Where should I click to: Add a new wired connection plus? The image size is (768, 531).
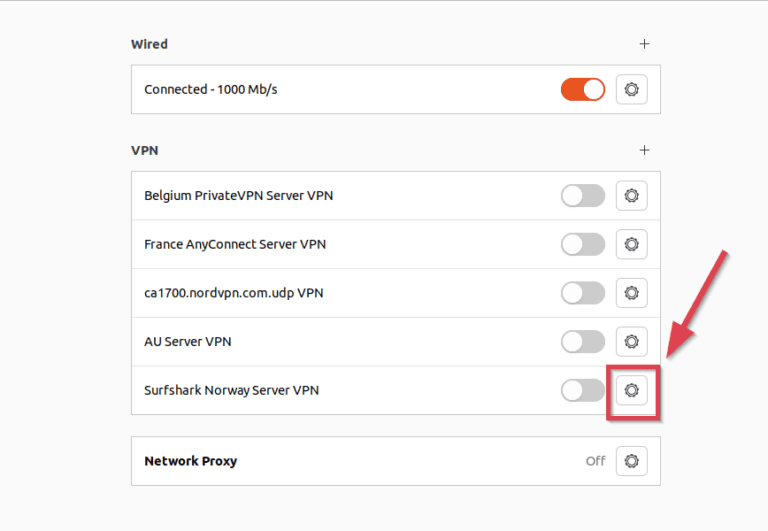tap(645, 44)
